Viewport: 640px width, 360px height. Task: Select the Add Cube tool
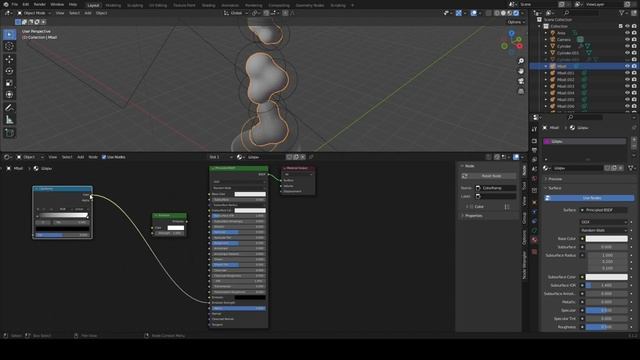click(9, 133)
